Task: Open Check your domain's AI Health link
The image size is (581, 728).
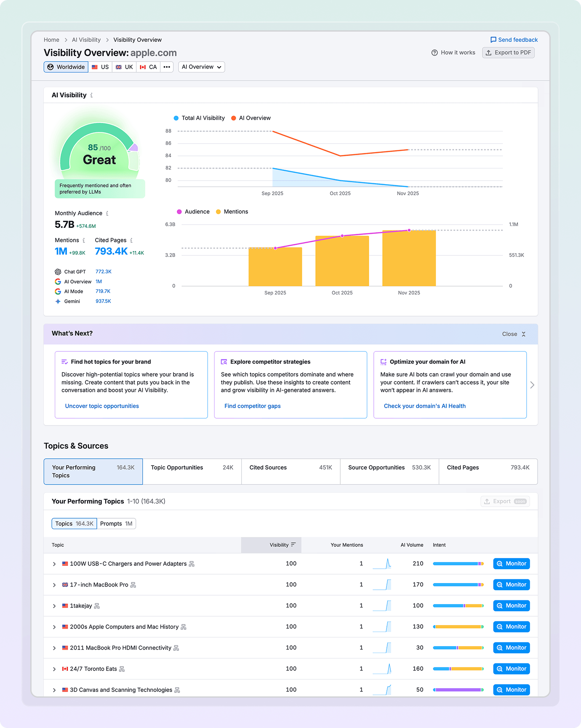Action: click(425, 406)
